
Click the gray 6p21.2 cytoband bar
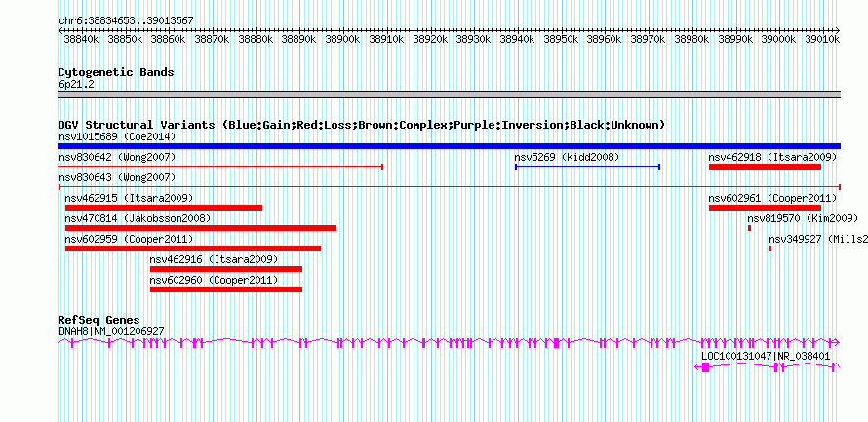449,95
